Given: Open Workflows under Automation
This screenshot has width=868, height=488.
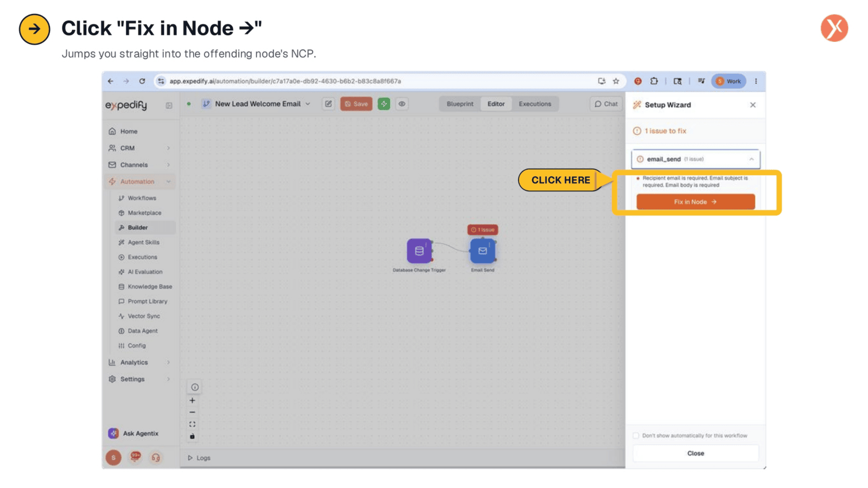Looking at the screenshot, I should pyautogui.click(x=142, y=198).
